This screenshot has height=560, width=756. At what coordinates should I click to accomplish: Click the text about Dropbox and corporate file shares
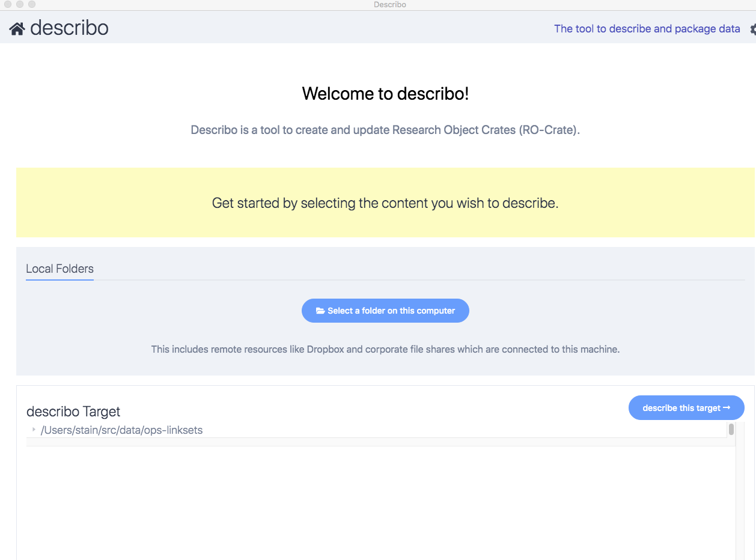coord(385,349)
